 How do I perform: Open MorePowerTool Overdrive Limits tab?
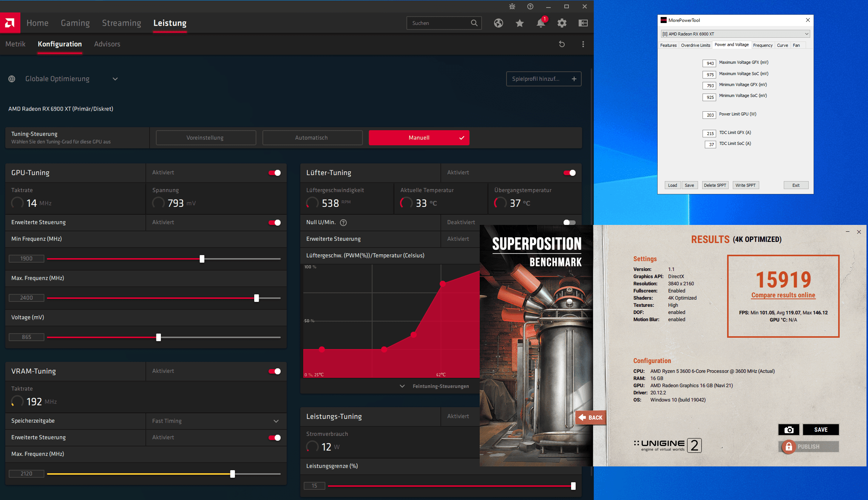(x=695, y=45)
